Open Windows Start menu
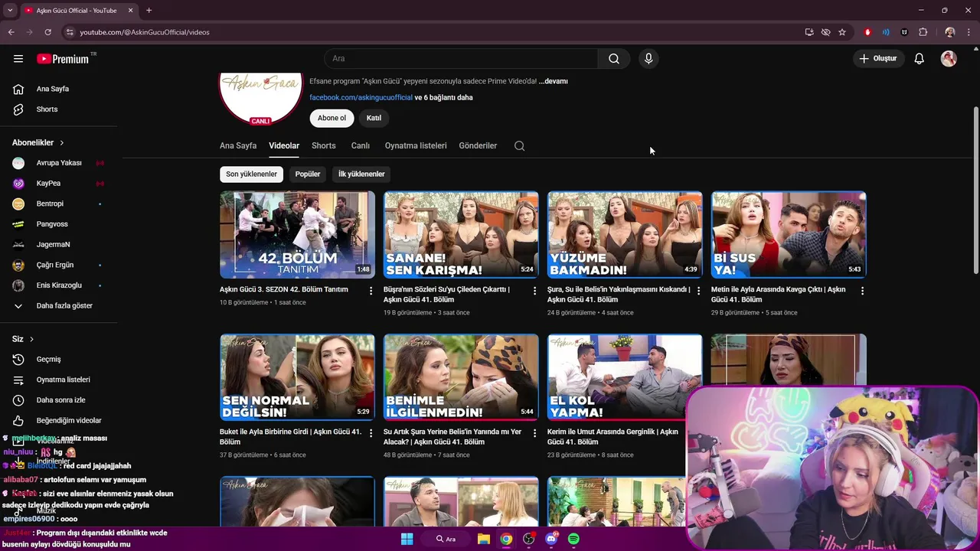980x551 pixels. click(407, 539)
